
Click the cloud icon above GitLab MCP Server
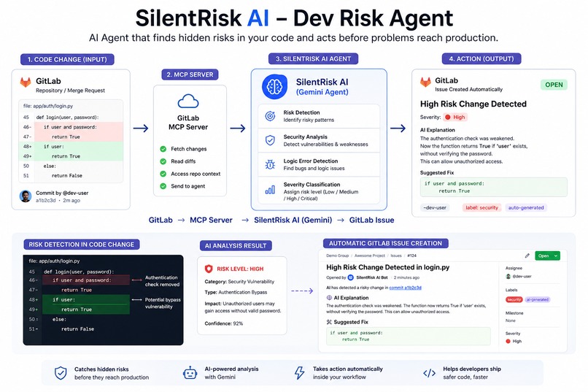188,101
